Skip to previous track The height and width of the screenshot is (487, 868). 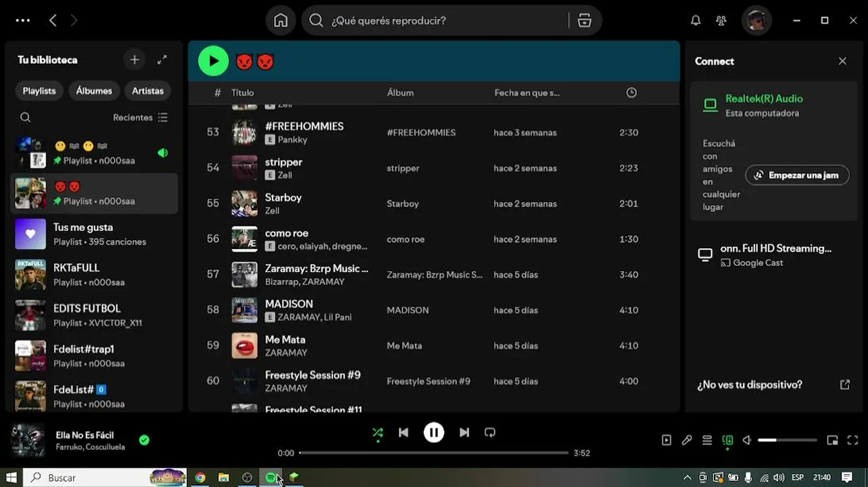point(404,432)
